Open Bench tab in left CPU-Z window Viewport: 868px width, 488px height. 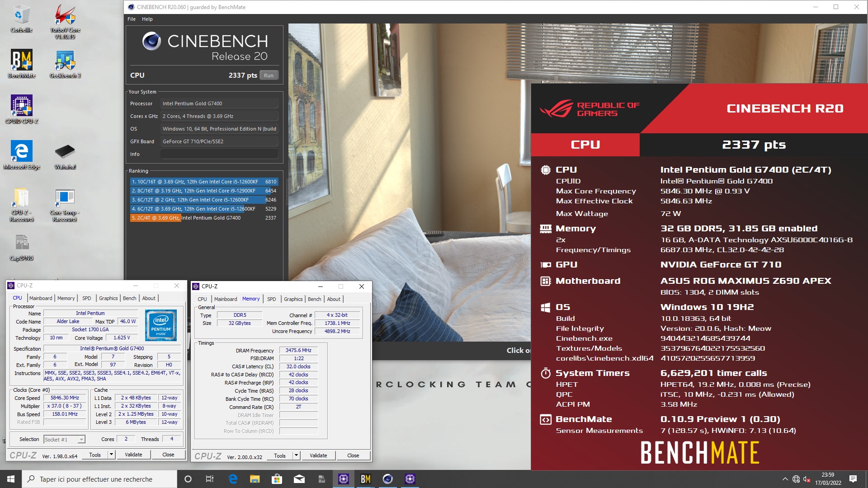130,298
